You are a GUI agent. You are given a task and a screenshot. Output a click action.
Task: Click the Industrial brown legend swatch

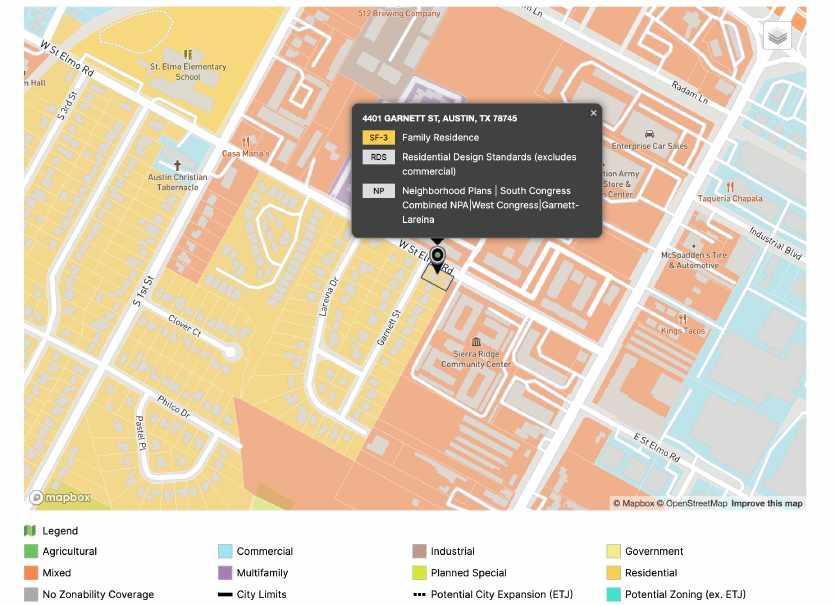pos(420,551)
